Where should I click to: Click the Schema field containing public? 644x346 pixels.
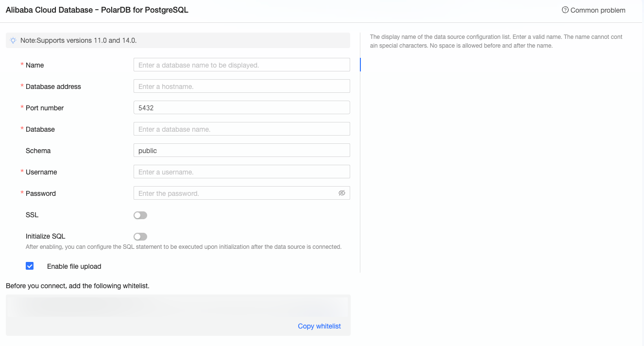tap(241, 151)
